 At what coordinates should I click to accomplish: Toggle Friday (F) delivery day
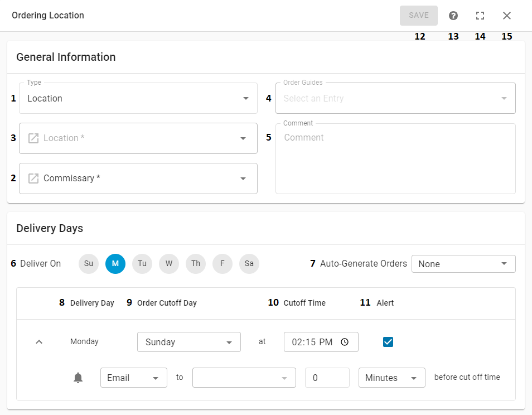coord(223,264)
